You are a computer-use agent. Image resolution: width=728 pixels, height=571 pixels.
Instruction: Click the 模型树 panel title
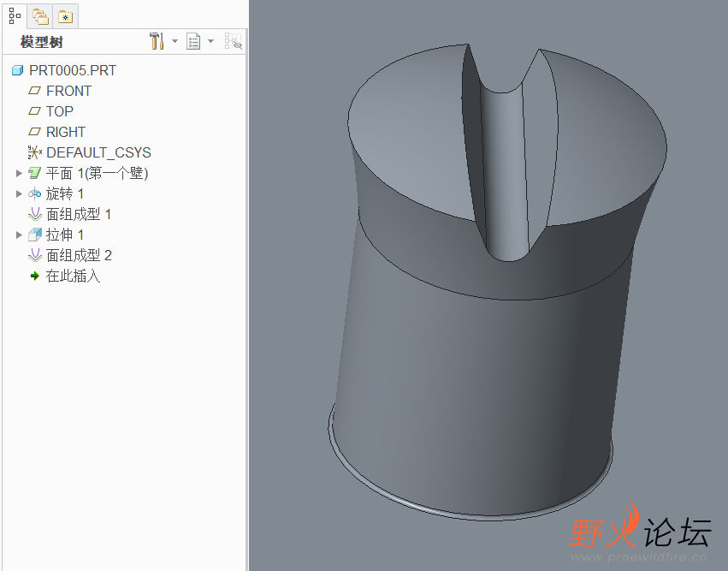pyautogui.click(x=41, y=42)
